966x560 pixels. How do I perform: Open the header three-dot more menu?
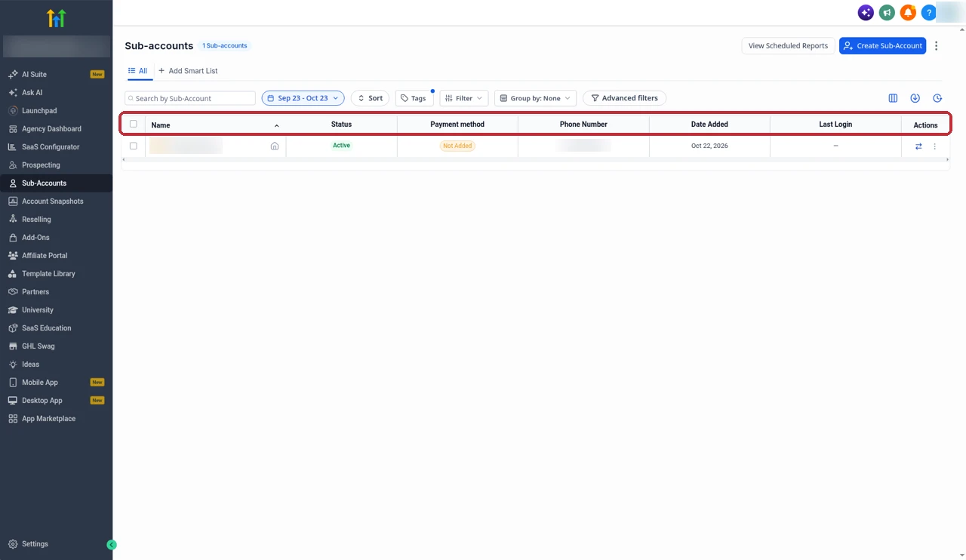[x=936, y=46]
